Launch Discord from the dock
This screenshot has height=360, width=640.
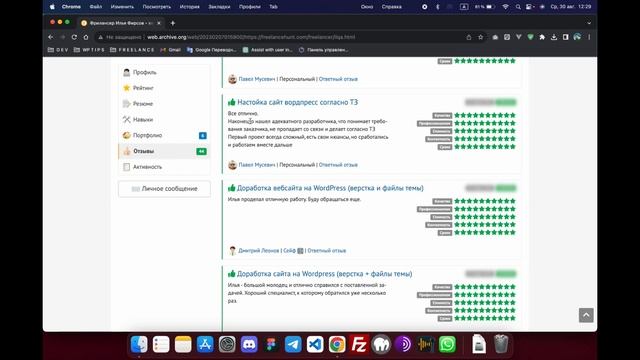pos(249,344)
